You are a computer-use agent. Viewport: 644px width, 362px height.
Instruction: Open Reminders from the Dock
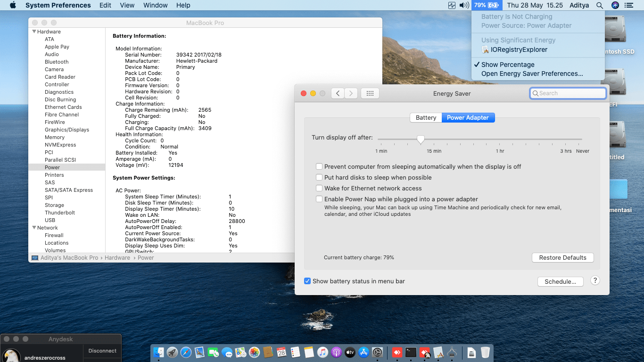coord(296,352)
